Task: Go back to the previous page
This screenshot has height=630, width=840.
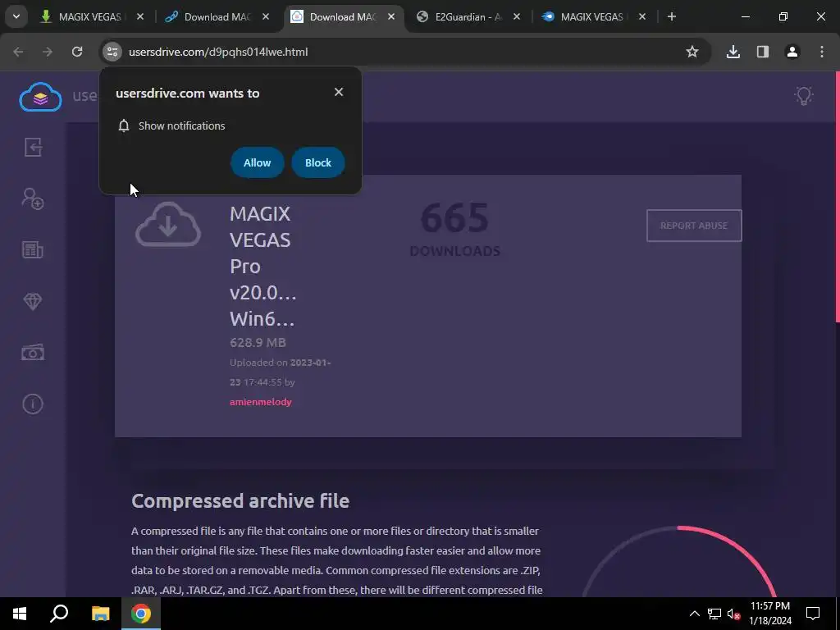Action: (x=18, y=52)
